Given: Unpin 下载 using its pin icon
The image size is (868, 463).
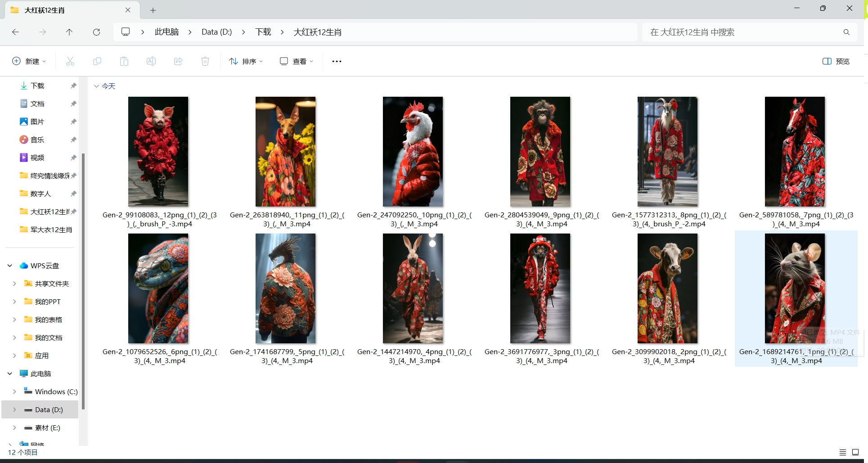Looking at the screenshot, I should point(73,85).
